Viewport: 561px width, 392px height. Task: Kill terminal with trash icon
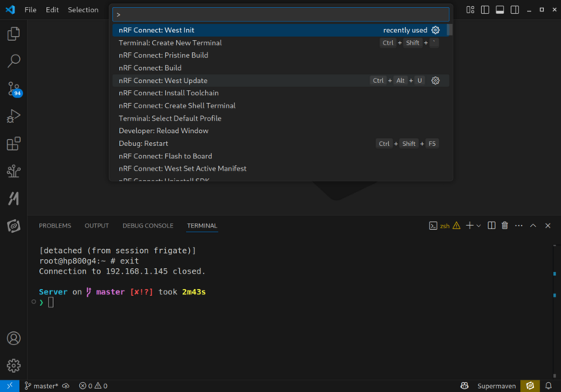pos(505,225)
